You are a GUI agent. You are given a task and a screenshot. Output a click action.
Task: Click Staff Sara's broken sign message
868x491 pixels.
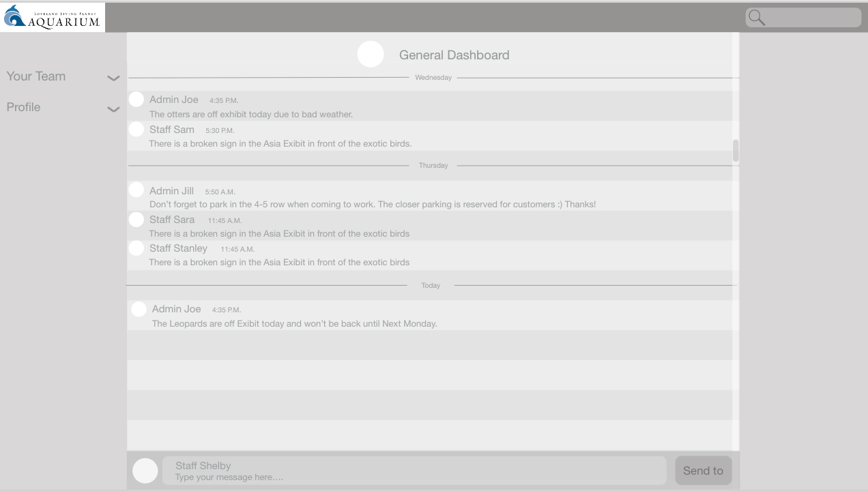[x=279, y=234]
